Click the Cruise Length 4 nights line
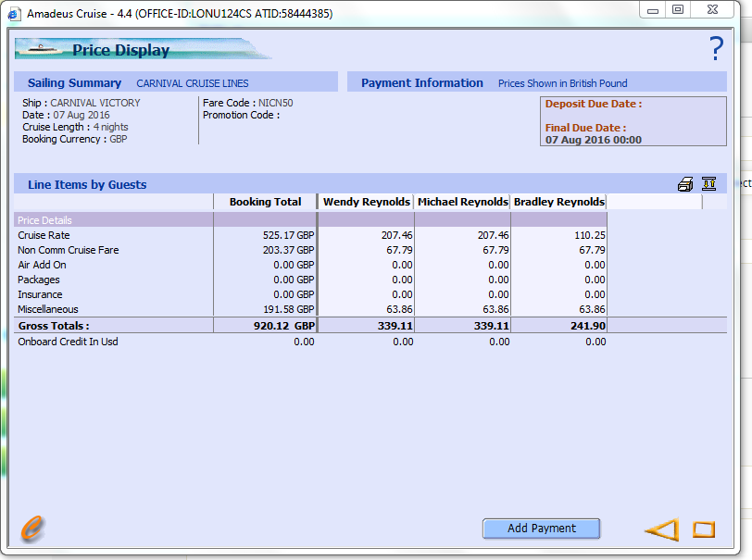Viewport: 752px width, 560px height. (75, 127)
